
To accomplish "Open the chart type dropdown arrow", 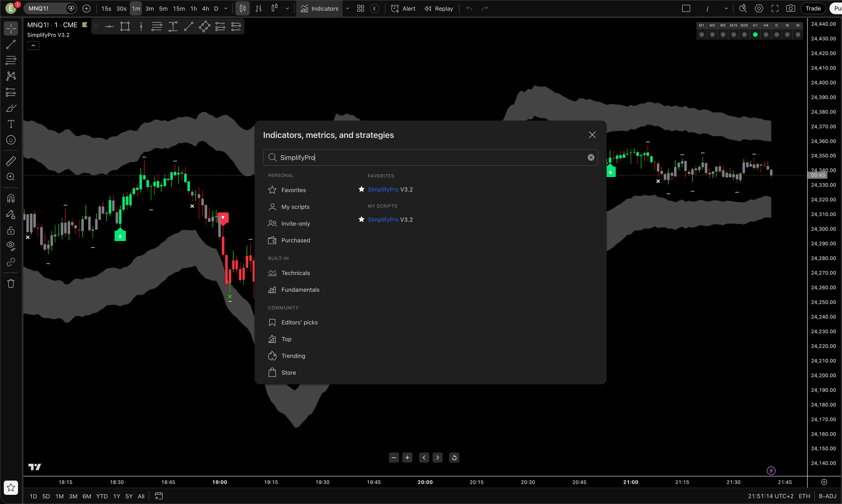I will coord(287,8).
